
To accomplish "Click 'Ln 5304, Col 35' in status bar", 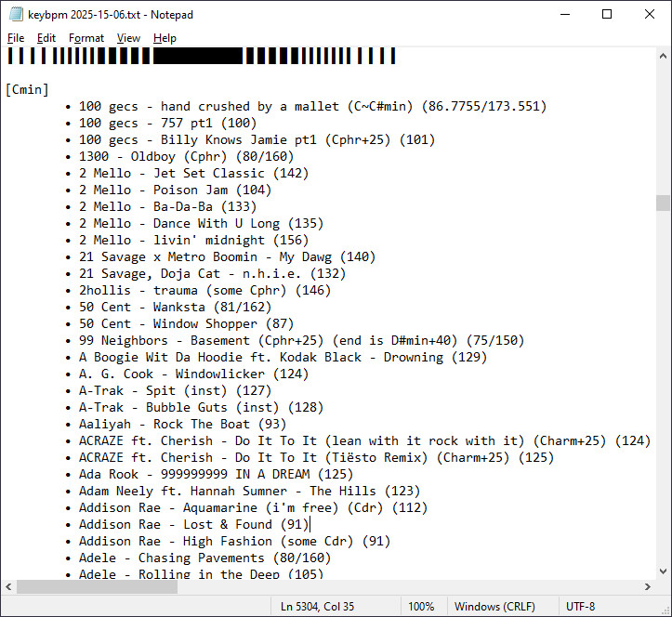I will (x=318, y=606).
